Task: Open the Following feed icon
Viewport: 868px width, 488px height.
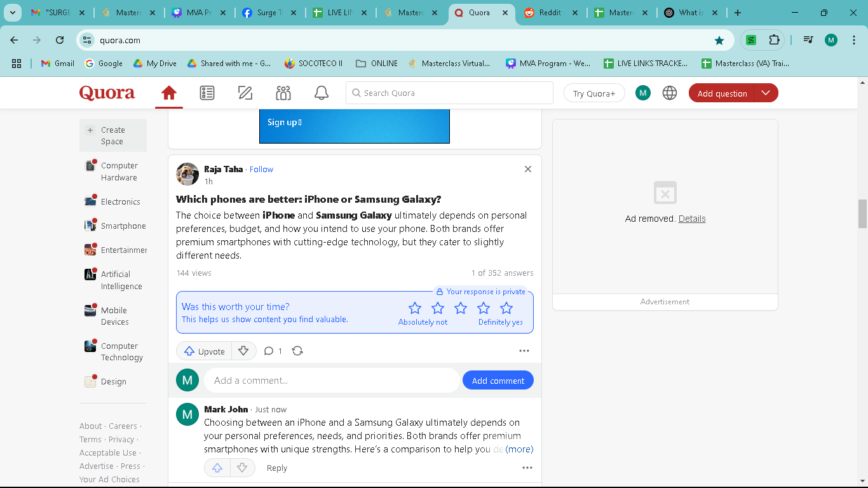Action: (x=207, y=93)
